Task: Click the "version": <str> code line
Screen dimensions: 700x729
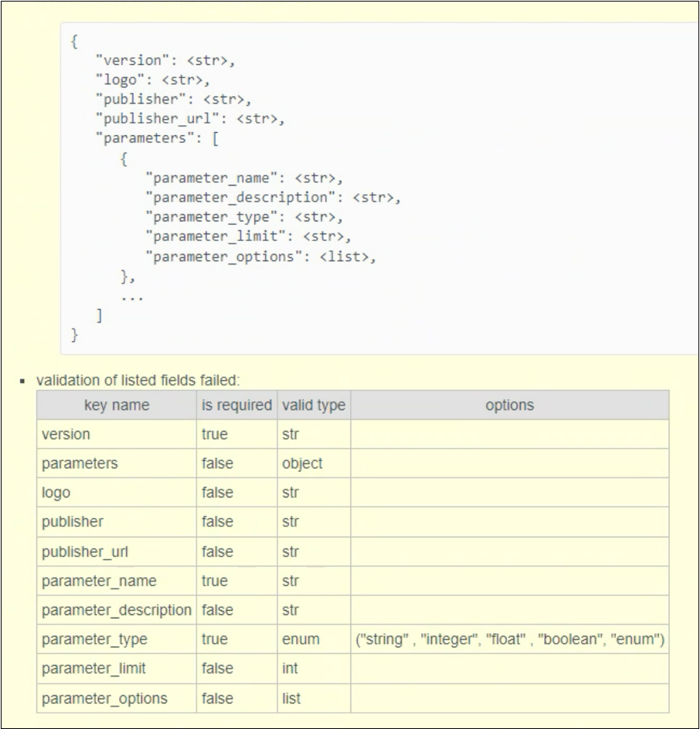Action: point(165,60)
